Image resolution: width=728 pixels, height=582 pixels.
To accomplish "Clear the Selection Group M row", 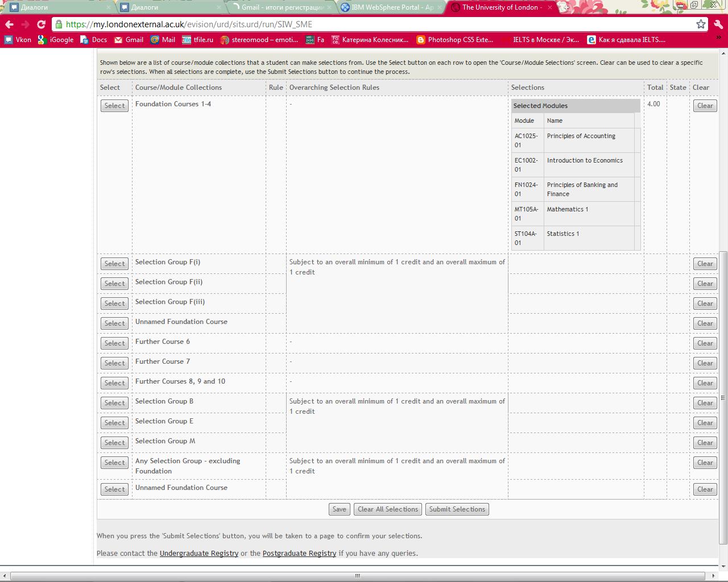I will (705, 443).
